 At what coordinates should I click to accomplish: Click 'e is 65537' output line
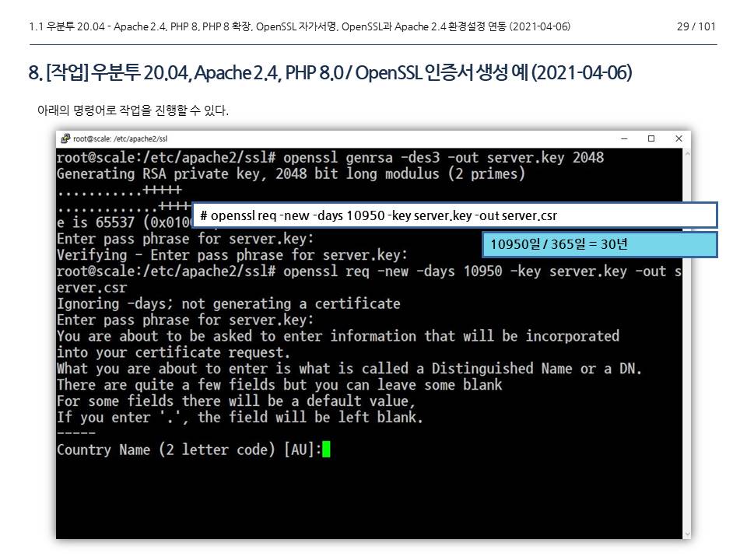pyautogui.click(x=124, y=222)
